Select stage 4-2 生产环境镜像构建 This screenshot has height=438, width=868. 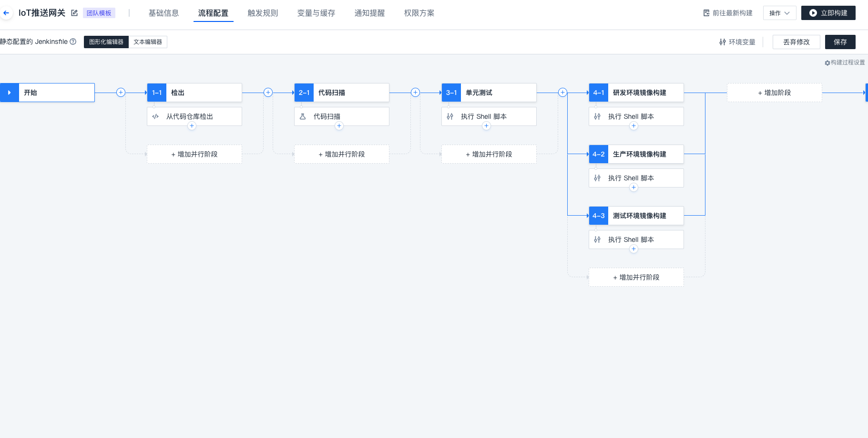tap(636, 154)
